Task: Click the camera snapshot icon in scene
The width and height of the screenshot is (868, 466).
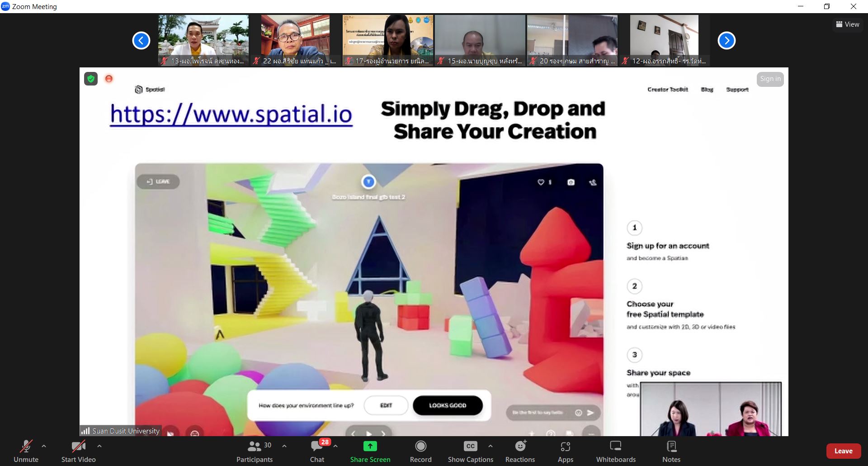Action: (571, 182)
